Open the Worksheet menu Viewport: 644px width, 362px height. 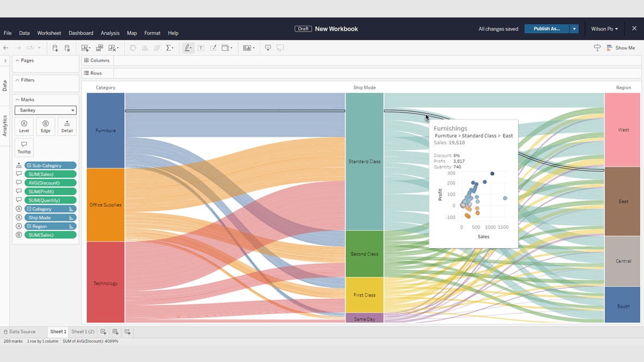tap(49, 33)
